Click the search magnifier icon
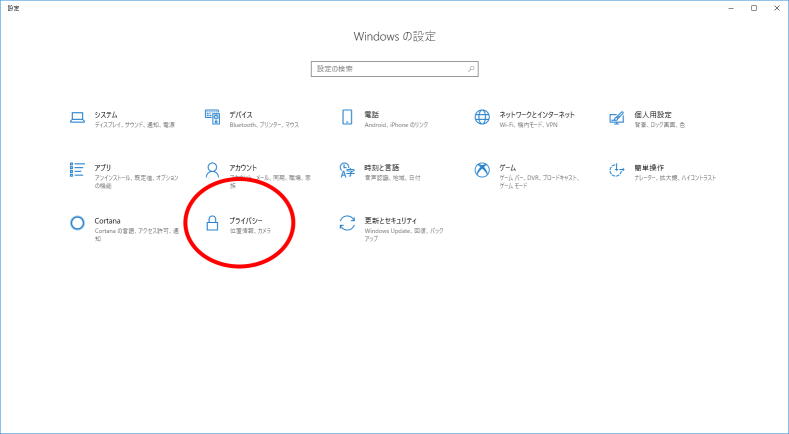The image size is (789, 434). [471, 69]
